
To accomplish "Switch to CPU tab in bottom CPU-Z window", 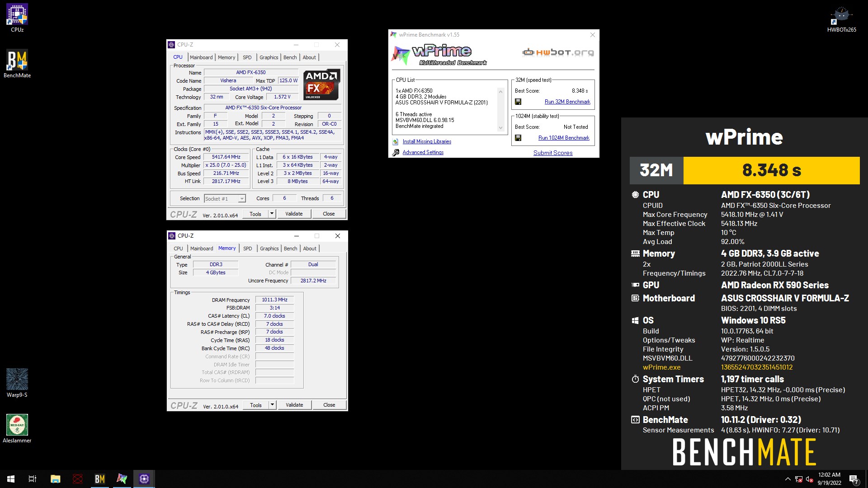I will 179,249.
